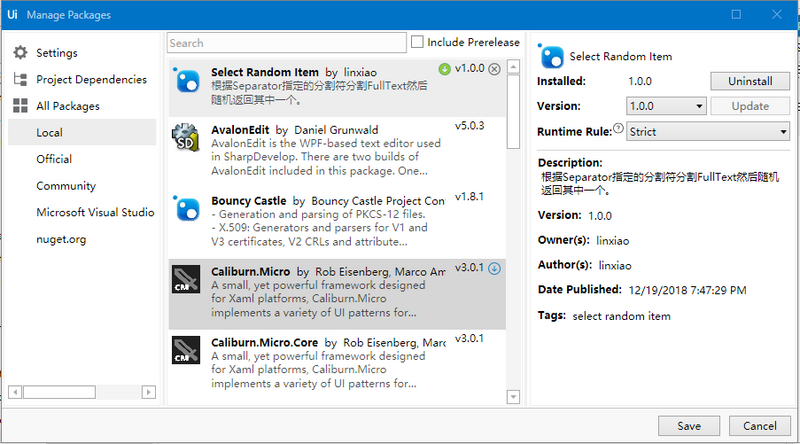This screenshot has width=800, height=444.
Task: Click the Runtime Rule help question mark
Action: click(618, 128)
